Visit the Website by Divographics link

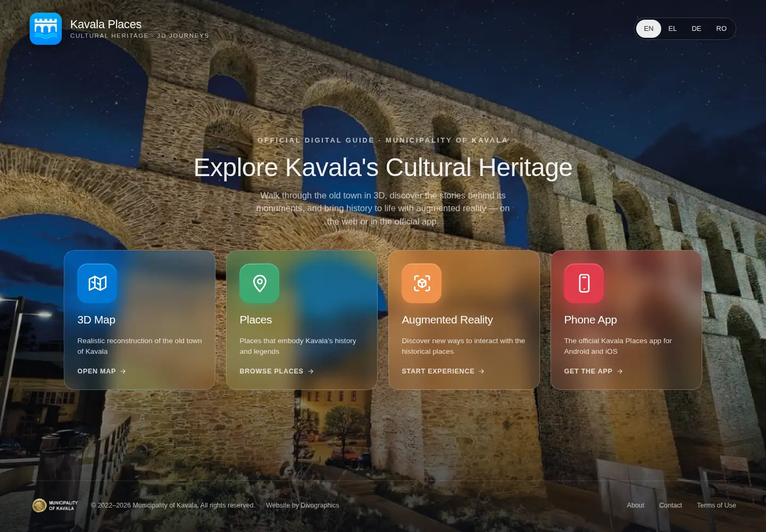click(302, 505)
